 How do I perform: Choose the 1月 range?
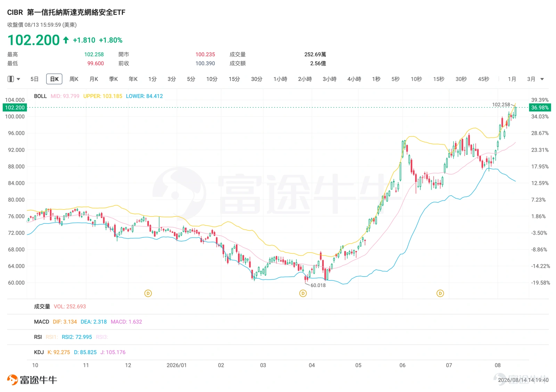pyautogui.click(x=512, y=79)
